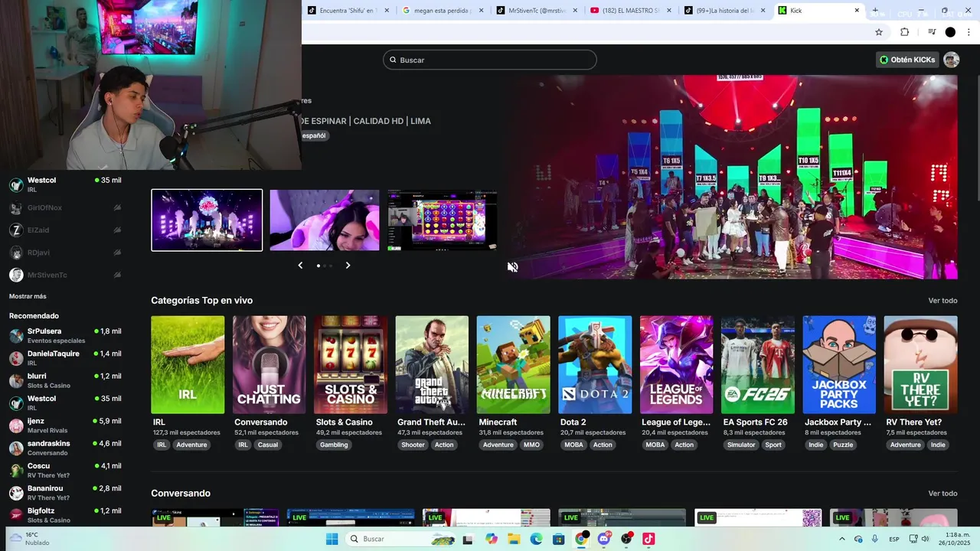This screenshot has height=551, width=980.
Task: Open the RV There Yet? category card
Action: point(920,365)
